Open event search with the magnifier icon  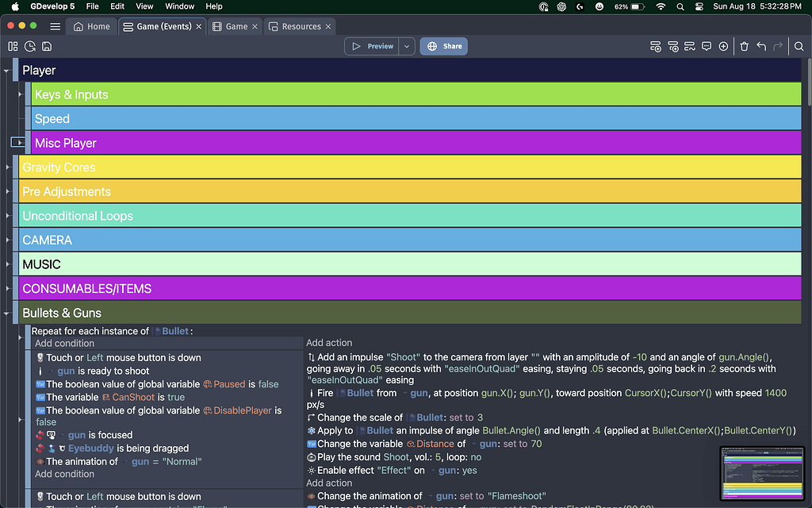[799, 46]
